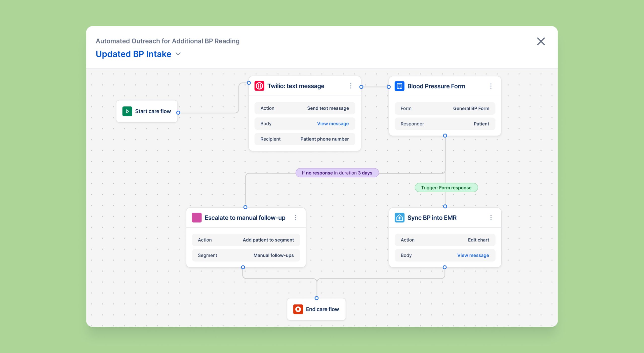The width and height of the screenshot is (644, 353).
Task: Open View message link in Twilio node
Action: tap(333, 124)
